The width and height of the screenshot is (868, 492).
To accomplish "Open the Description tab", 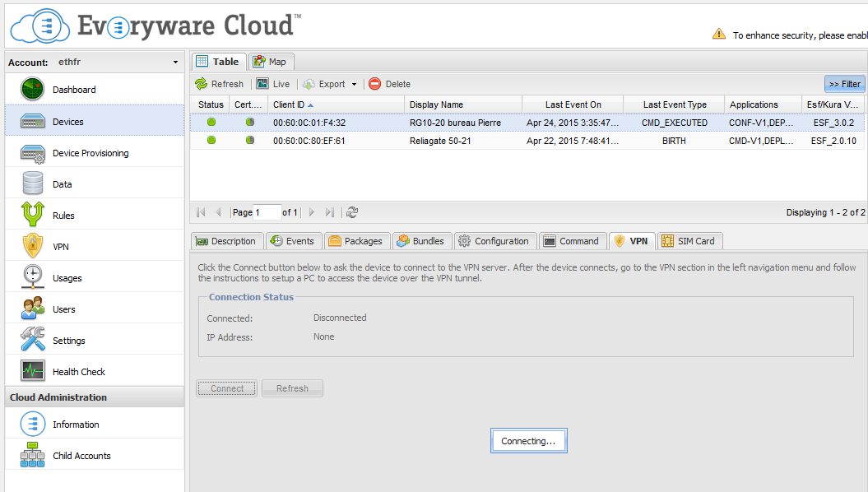I will pos(226,241).
